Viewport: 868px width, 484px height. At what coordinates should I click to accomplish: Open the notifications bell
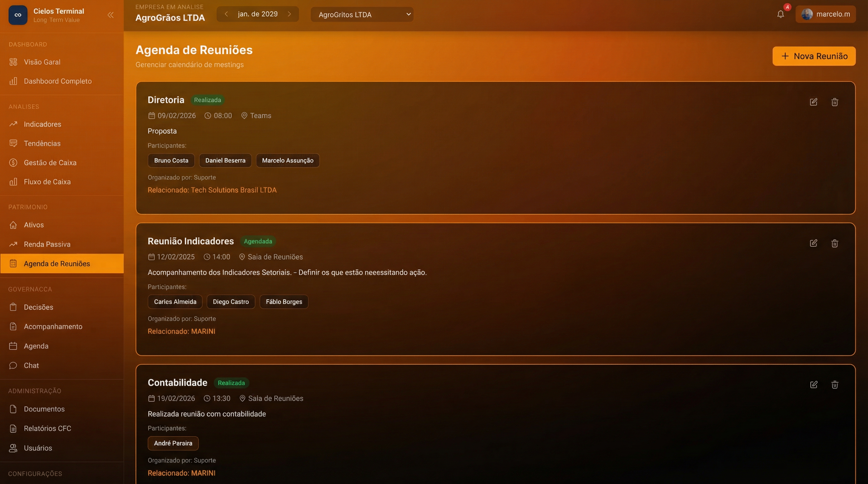point(780,14)
